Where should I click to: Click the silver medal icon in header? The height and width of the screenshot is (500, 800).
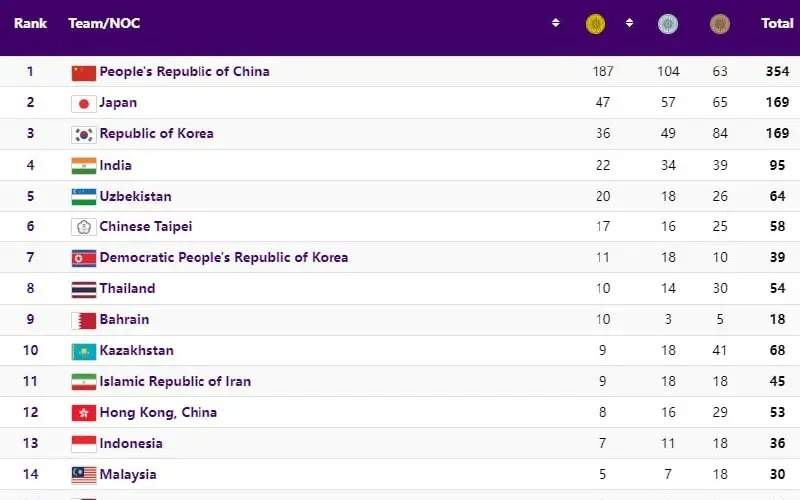click(668, 24)
